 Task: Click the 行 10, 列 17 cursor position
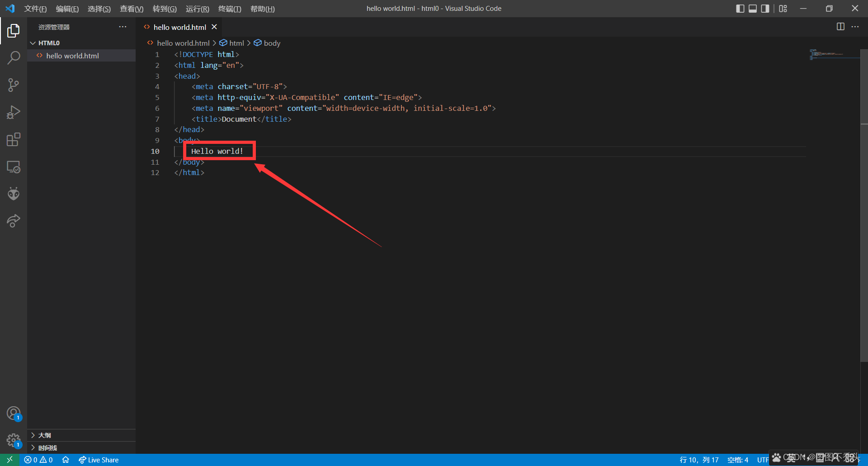click(x=699, y=460)
